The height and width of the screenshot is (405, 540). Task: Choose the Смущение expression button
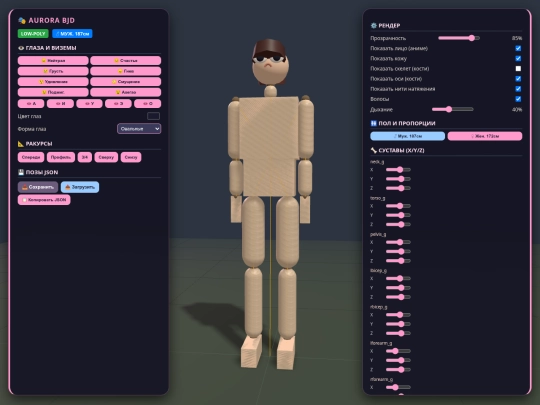pos(126,82)
